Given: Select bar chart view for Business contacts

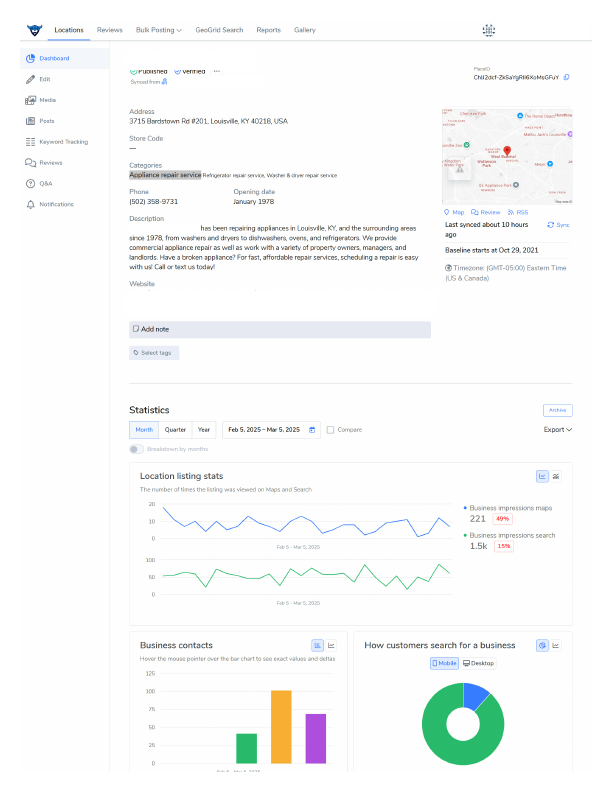Looking at the screenshot, I should pyautogui.click(x=318, y=646).
